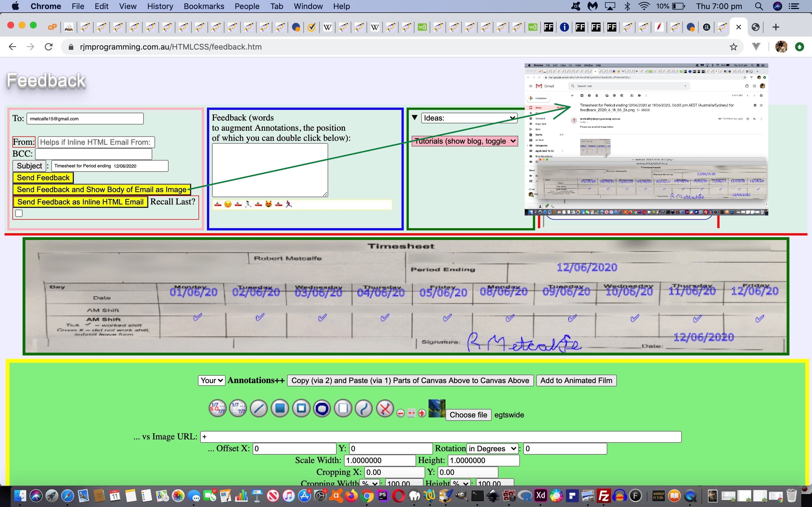The width and height of the screenshot is (812, 507).
Task: Click the Image URL input field
Action: 440,437
